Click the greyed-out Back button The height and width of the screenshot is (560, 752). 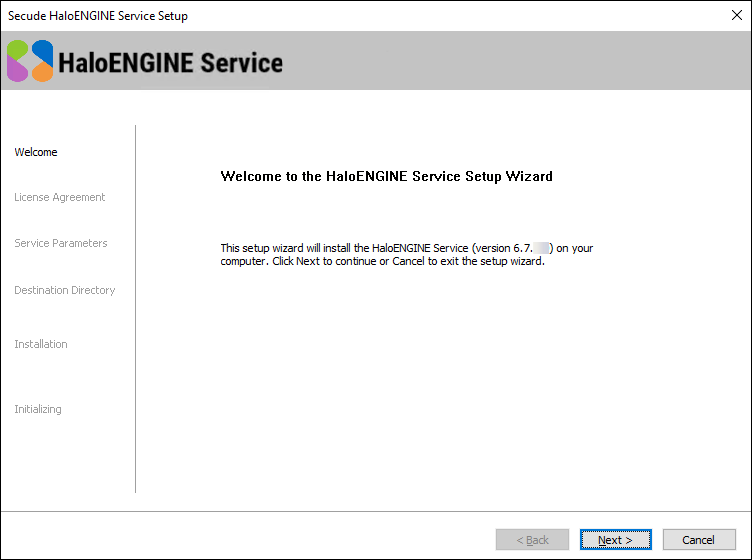532,540
